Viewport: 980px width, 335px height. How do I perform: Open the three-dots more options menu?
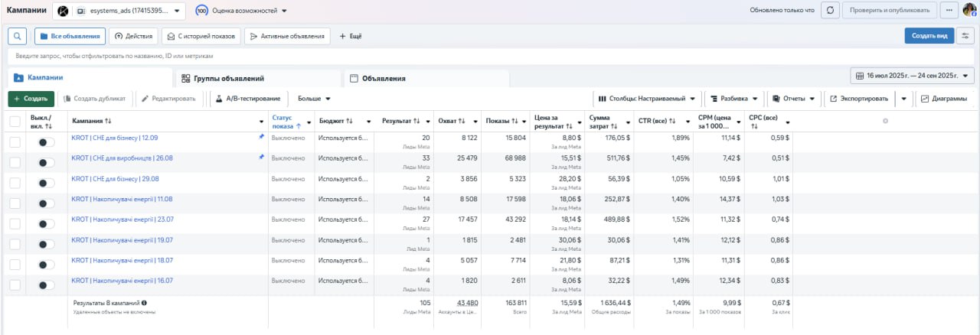[x=949, y=11]
